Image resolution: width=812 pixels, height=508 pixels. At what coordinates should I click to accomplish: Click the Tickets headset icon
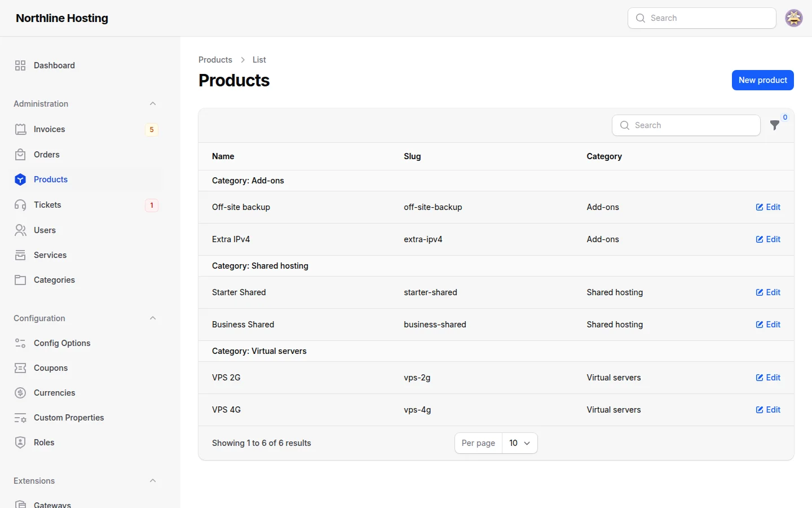tap(20, 205)
